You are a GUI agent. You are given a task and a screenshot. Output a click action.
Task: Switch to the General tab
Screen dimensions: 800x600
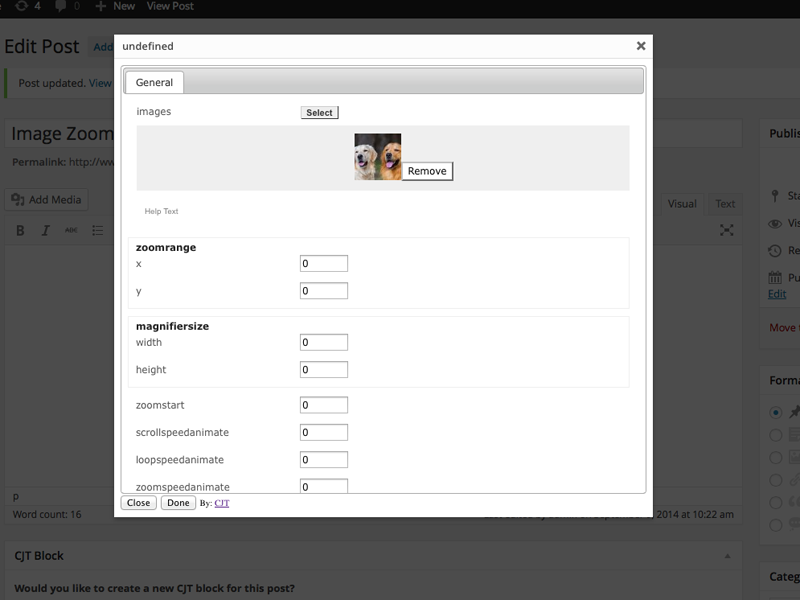154,83
